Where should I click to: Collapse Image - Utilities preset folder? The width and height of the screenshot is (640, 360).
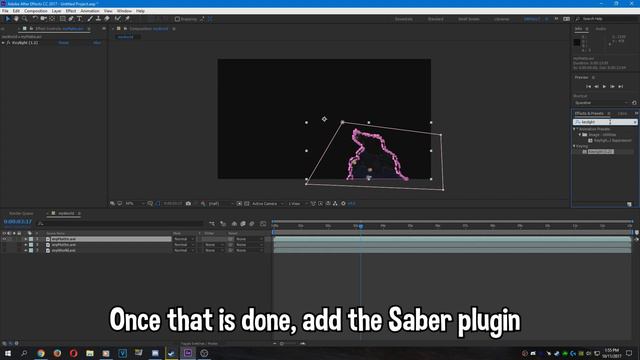pos(580,134)
